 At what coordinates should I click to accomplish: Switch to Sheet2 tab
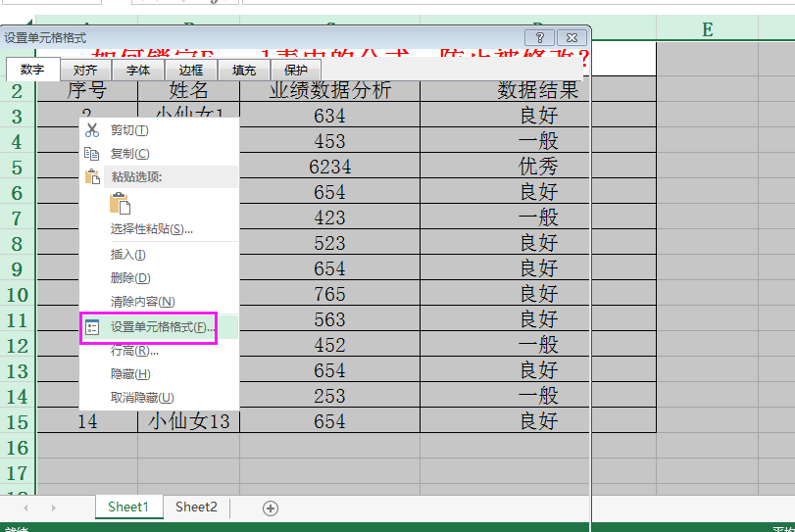(196, 507)
